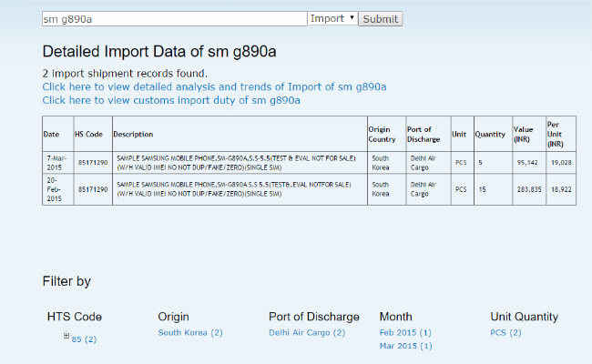Filter by month Feb 2015 (1)
This screenshot has width=592, height=364.
[x=405, y=332]
